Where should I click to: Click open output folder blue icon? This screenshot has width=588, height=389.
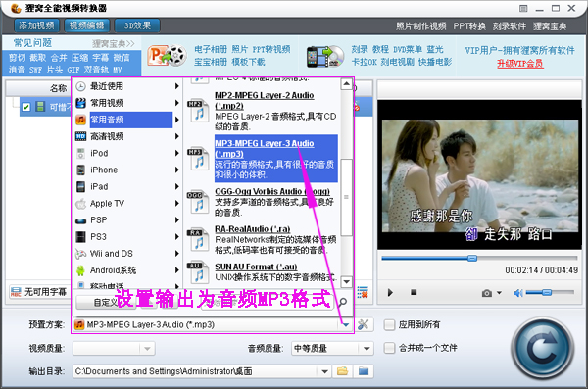pos(364,371)
